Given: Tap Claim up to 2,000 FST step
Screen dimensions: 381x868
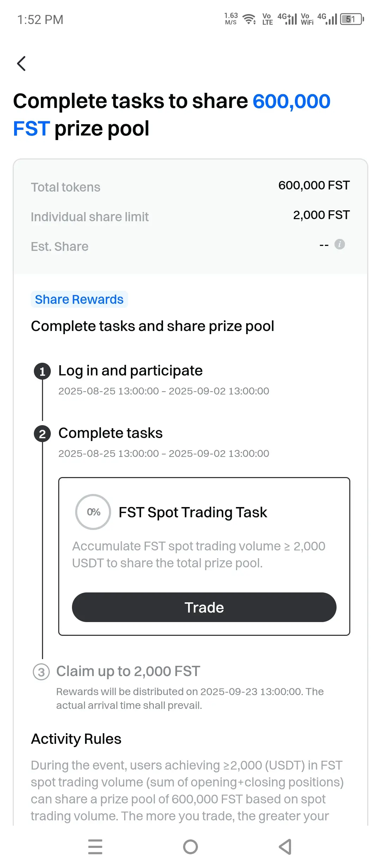Looking at the screenshot, I should point(128,671).
